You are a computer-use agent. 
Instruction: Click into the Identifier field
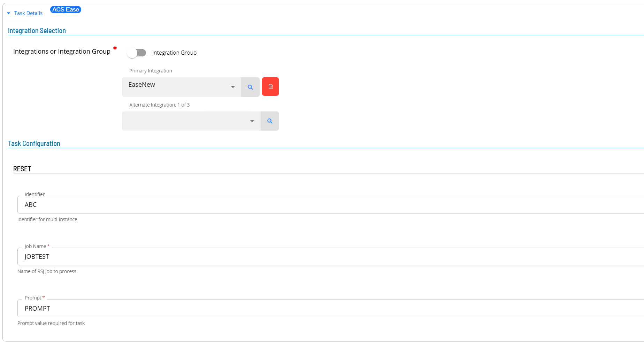(x=330, y=205)
